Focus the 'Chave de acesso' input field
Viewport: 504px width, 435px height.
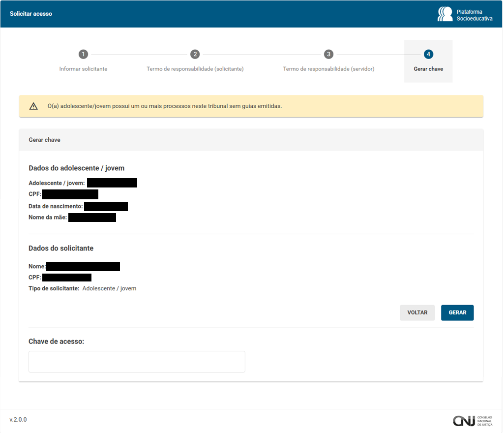pyautogui.click(x=137, y=362)
